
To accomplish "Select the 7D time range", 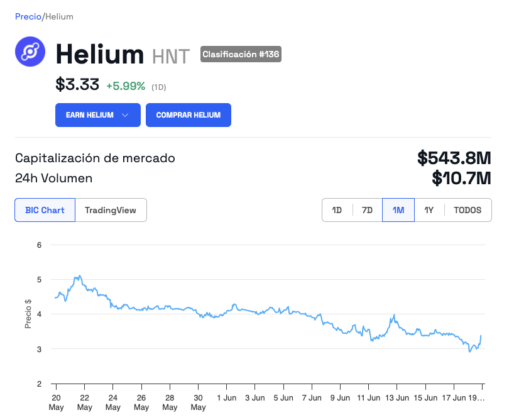I will 368,210.
